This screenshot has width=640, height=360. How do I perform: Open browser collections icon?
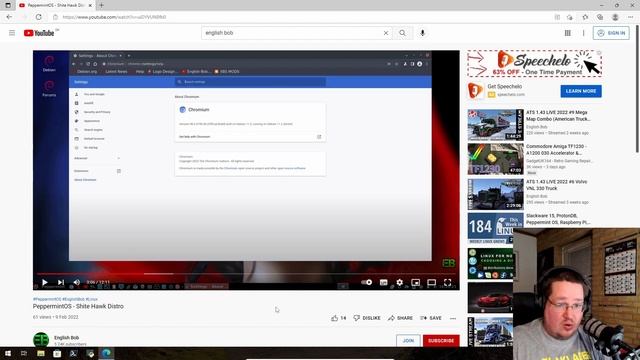click(600, 17)
